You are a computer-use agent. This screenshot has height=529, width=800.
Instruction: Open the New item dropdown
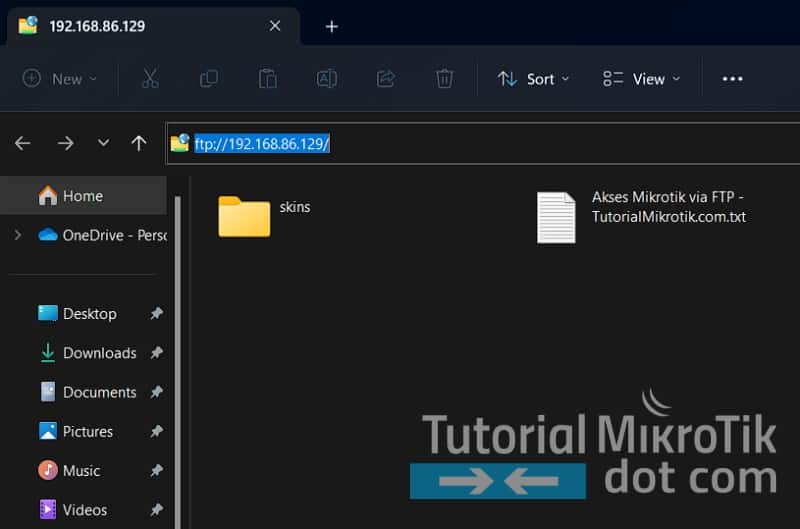(60, 79)
